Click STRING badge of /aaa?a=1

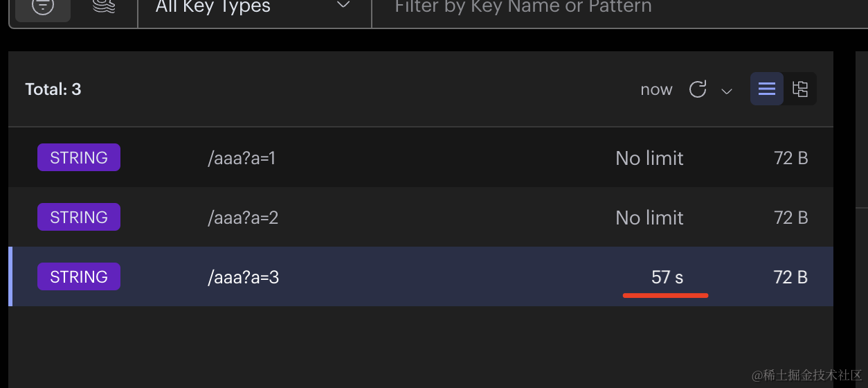point(79,157)
